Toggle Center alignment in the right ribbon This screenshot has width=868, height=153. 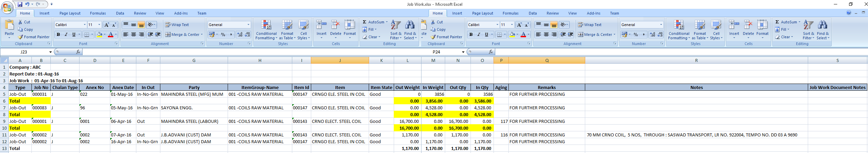[x=546, y=35]
